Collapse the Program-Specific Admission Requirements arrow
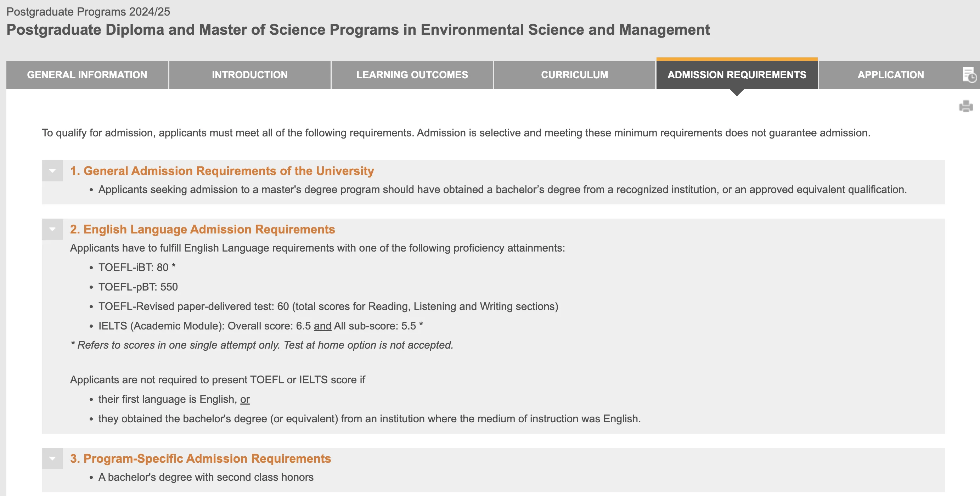This screenshot has height=496, width=980. click(52, 458)
